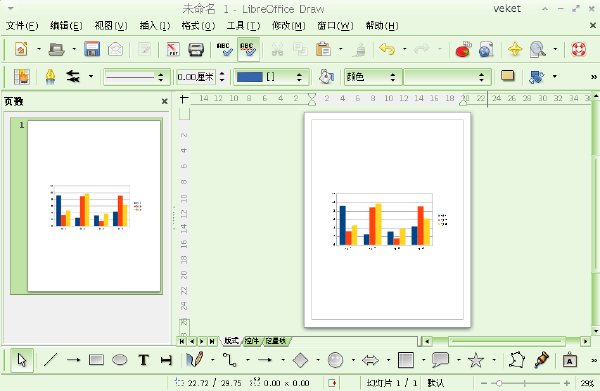
Task: Undo the last action
Action: 387,49
